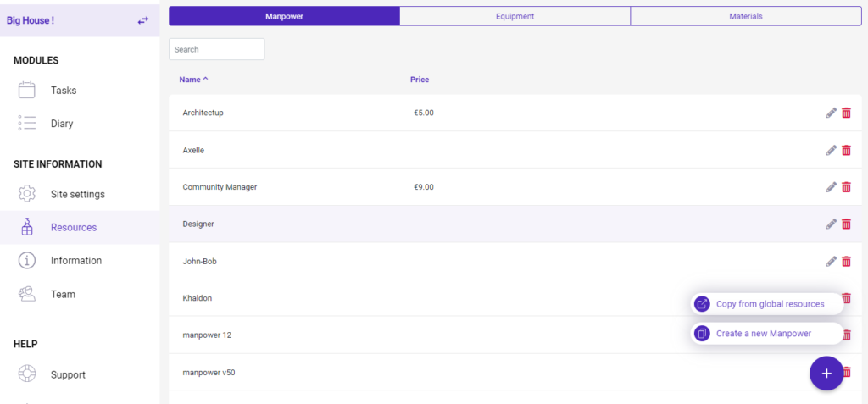Screen dimensions: 868x404
Task: Delete the Architectup row
Action: pyautogui.click(x=847, y=113)
